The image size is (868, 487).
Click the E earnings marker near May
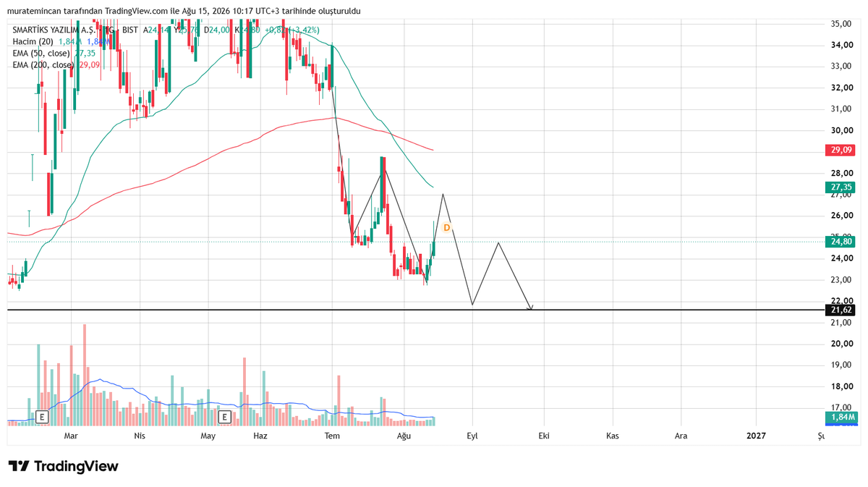point(224,417)
